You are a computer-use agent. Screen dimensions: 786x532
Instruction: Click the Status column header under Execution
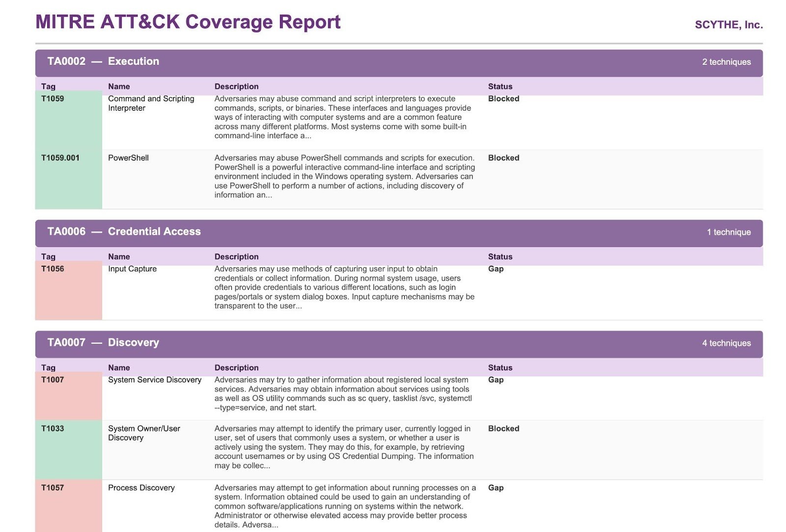[x=500, y=86]
